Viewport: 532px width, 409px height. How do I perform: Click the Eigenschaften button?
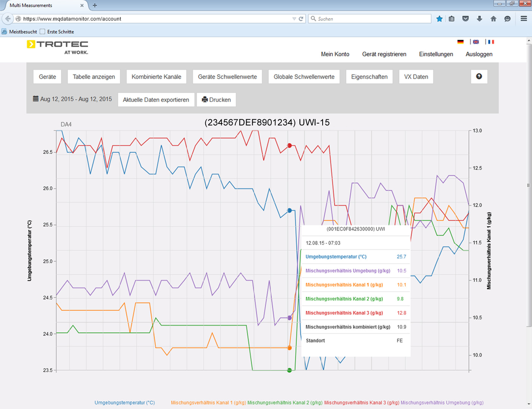point(369,76)
